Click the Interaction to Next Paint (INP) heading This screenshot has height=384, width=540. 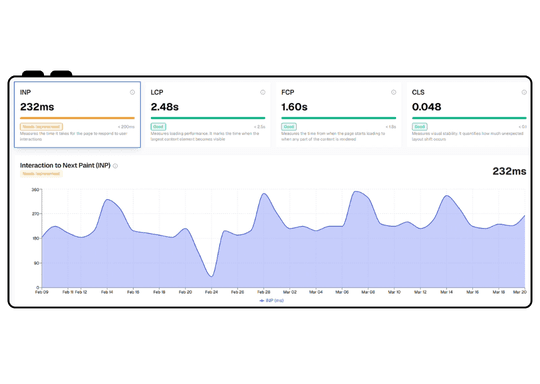65,166
